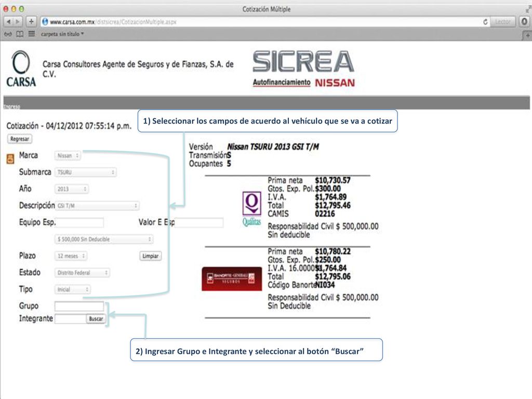Click the Banorte Prima neta $10,780.22
This screenshot has height=399, width=532.
[332, 251]
